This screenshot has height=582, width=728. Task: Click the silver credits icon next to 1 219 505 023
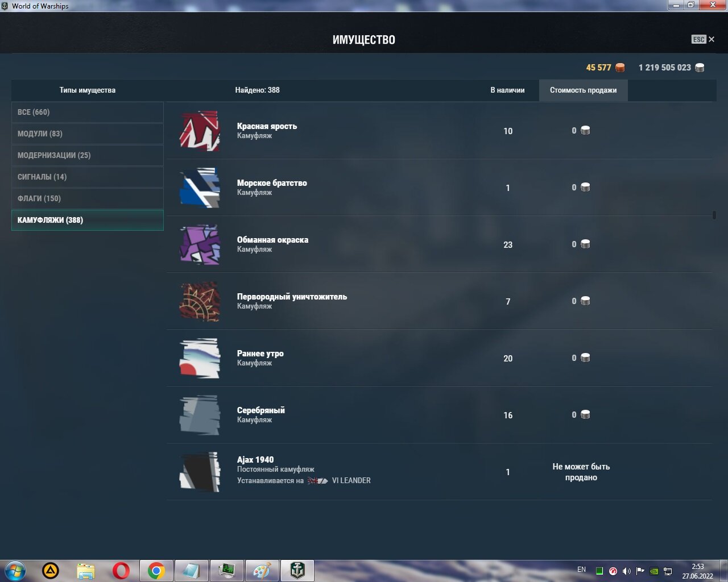pyautogui.click(x=700, y=68)
